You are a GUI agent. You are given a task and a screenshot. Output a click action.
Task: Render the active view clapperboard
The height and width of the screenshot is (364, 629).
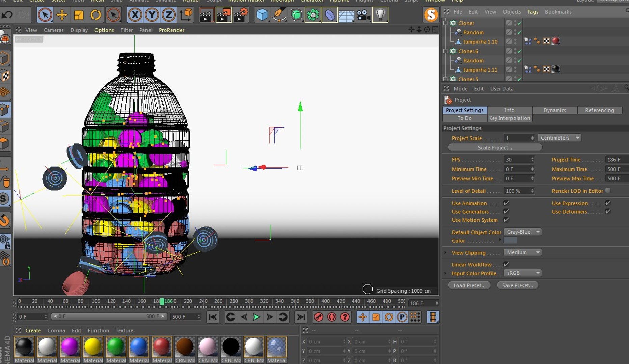(206, 15)
